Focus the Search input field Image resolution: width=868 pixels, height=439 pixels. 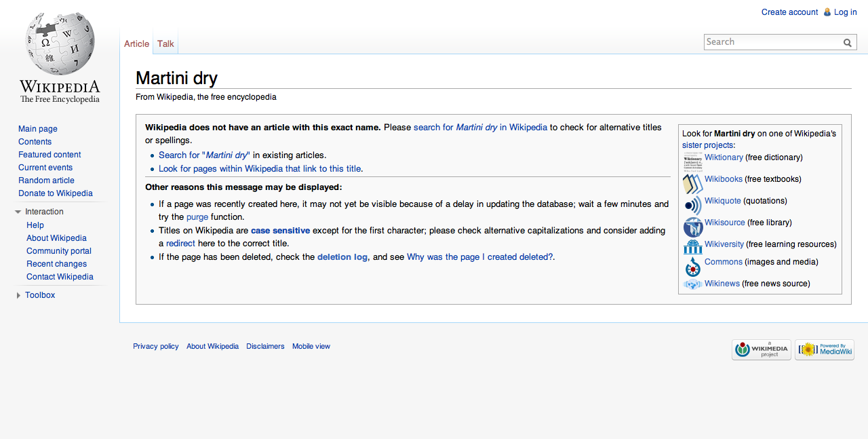772,42
